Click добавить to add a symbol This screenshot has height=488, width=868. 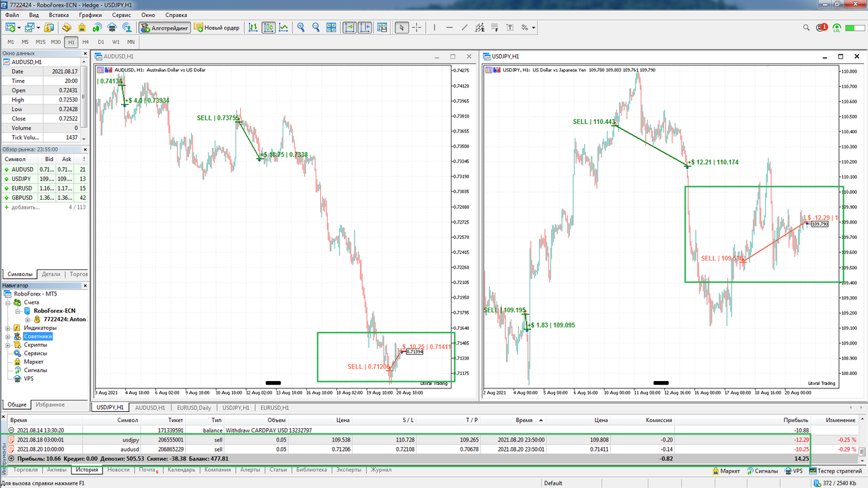pyautogui.click(x=26, y=207)
